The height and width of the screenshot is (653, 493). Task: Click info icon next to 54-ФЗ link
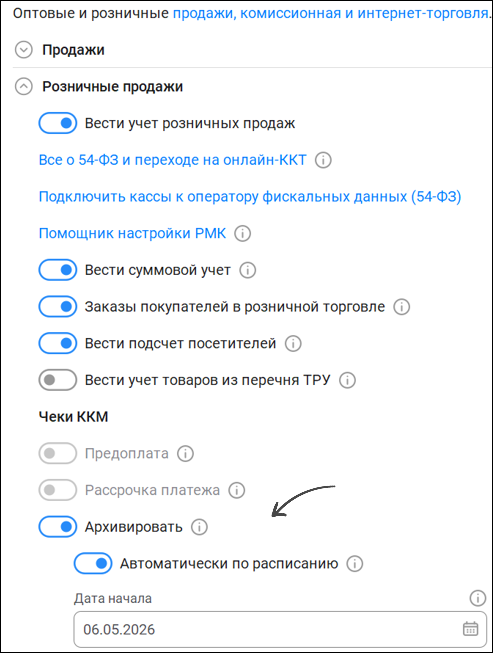click(323, 160)
